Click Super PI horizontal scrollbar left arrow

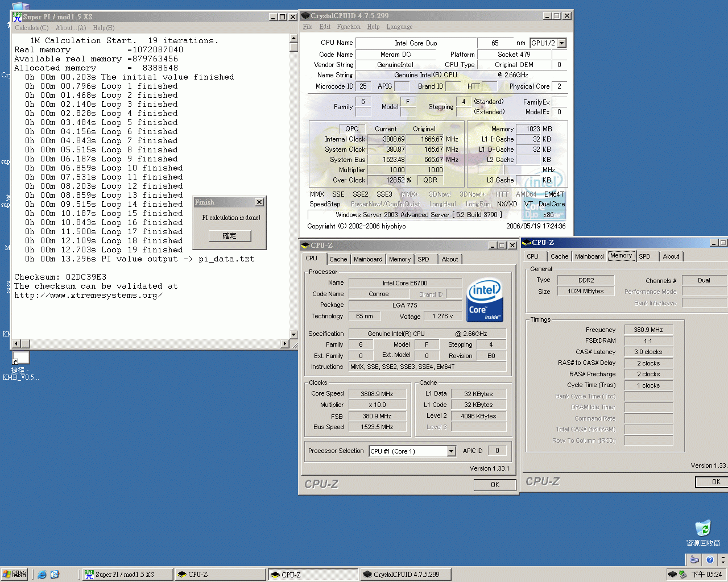(x=16, y=344)
